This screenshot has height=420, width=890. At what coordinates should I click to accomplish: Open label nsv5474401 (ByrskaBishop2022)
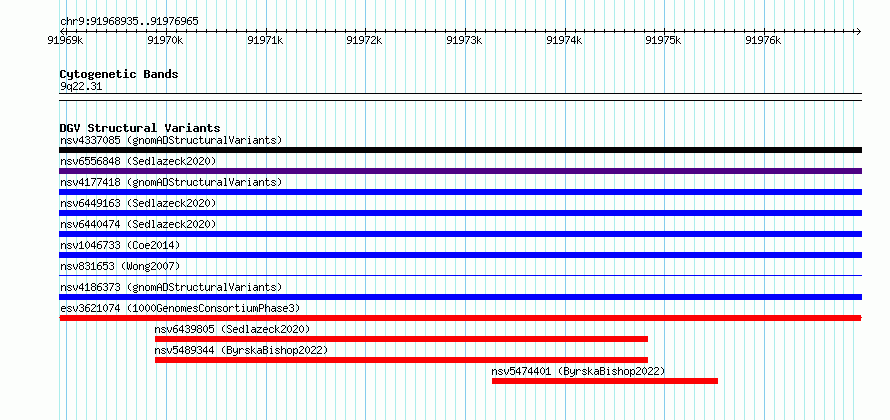click(578, 371)
